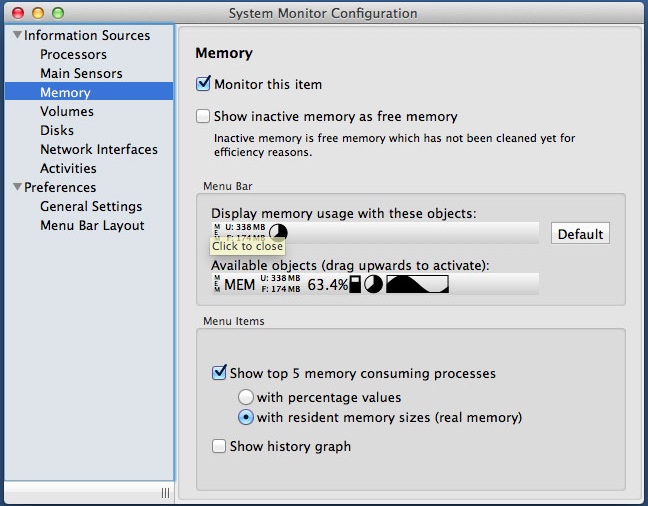Collapse the Information Sources section
The height and width of the screenshot is (506, 648).
(x=17, y=36)
